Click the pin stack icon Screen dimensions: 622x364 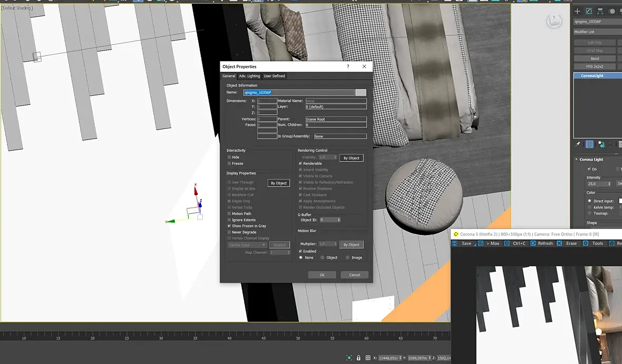[x=578, y=144]
